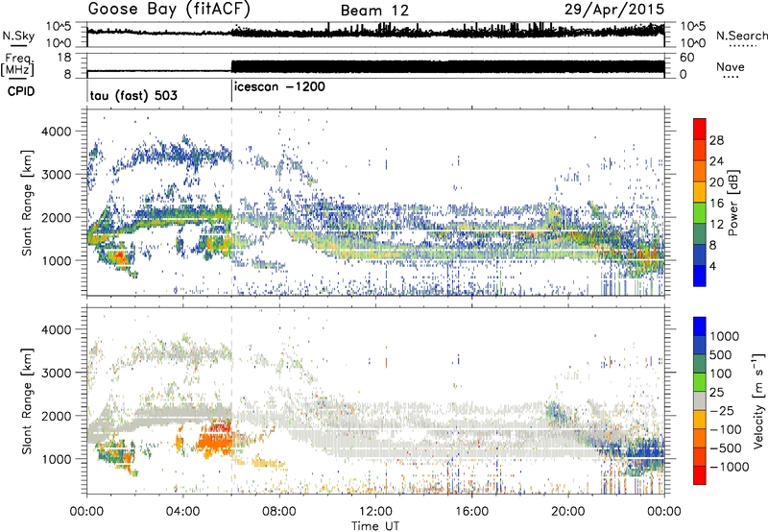This screenshot has height=532, width=768.
Task: Click the blue bottom of the Power color bar
Action: coord(700,277)
